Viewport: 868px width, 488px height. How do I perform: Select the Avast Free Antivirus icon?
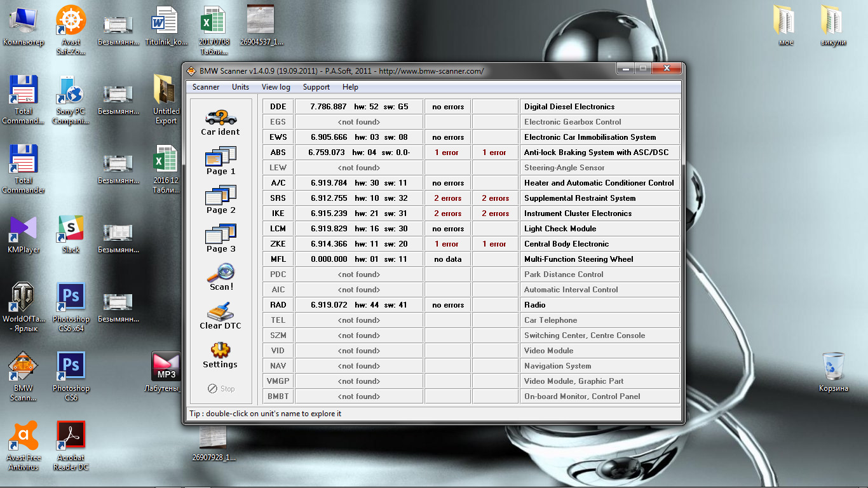click(24, 446)
